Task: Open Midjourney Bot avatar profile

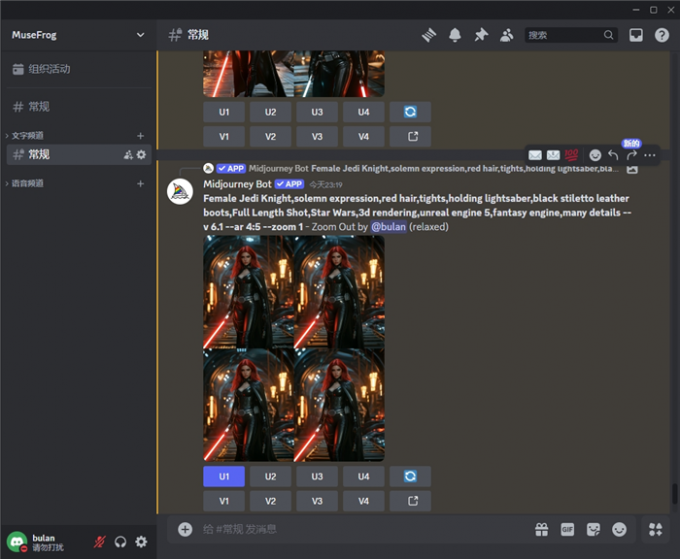Action: pos(180,191)
